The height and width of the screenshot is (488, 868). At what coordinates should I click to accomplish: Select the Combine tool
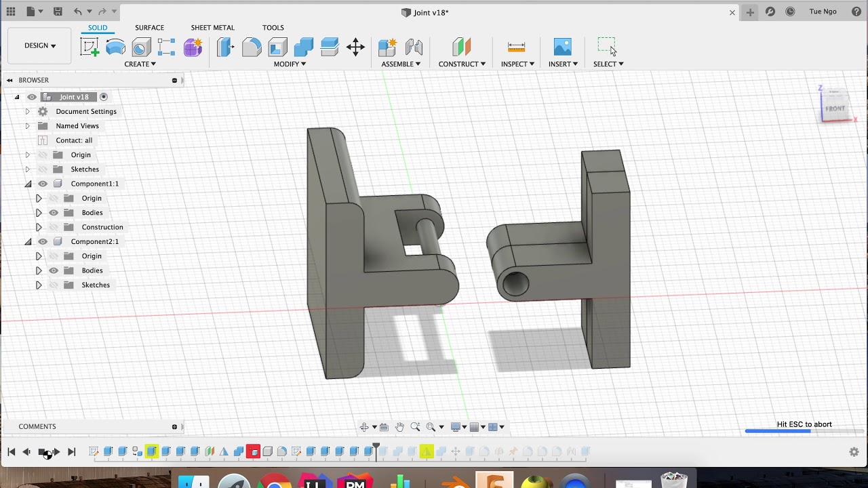(x=303, y=47)
